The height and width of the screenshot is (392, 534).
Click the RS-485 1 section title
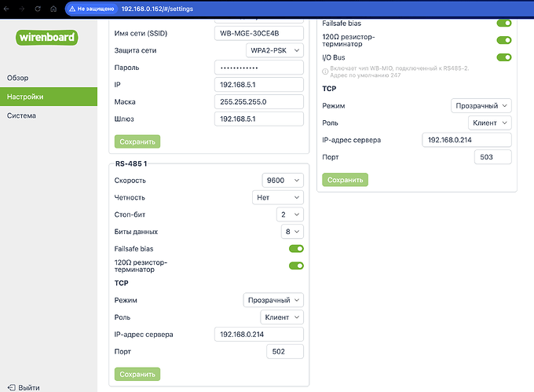tap(131, 164)
